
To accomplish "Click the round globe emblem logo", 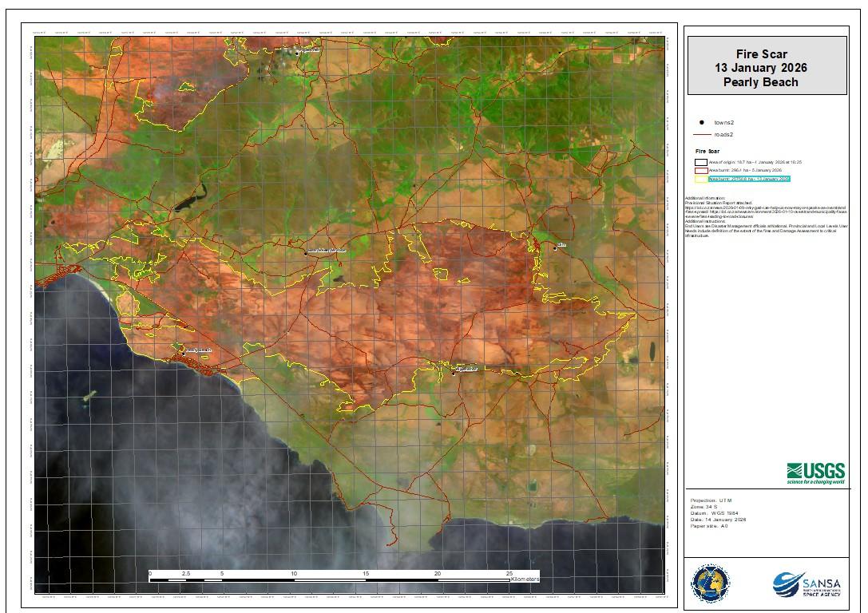I will point(709,583).
